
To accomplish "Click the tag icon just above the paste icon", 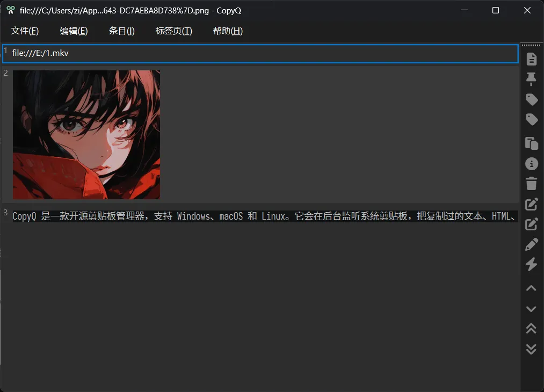I will pyautogui.click(x=531, y=120).
